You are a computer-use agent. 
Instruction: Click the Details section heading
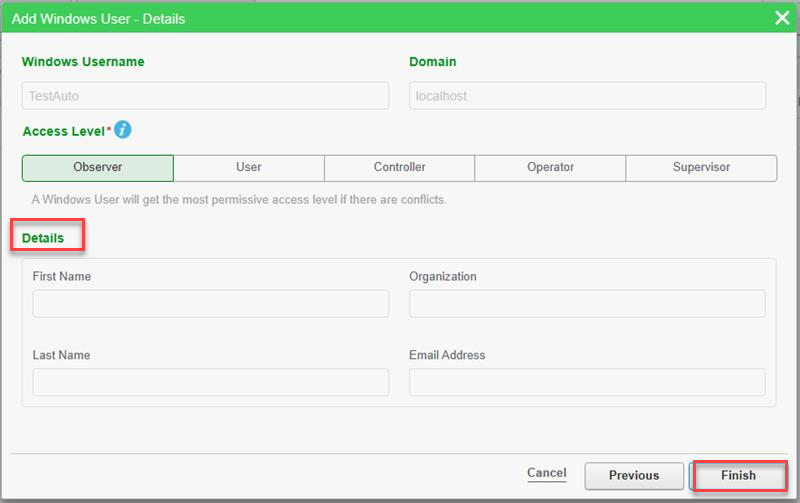point(43,238)
